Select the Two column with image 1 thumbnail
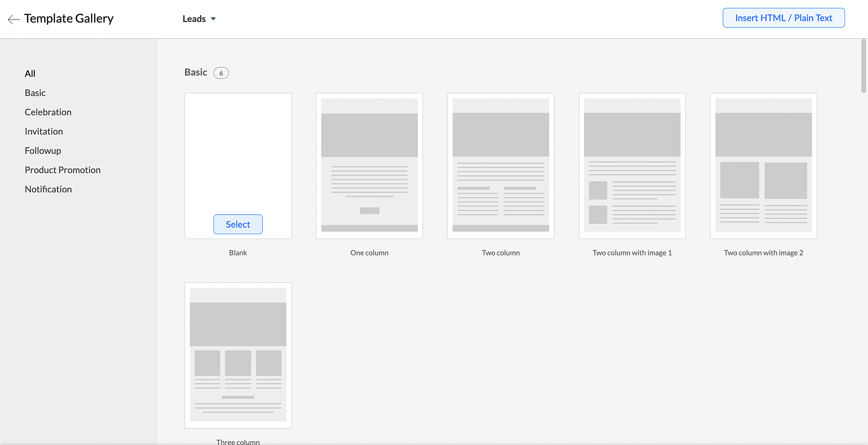Viewport: 868px width, 445px height. pos(632,166)
